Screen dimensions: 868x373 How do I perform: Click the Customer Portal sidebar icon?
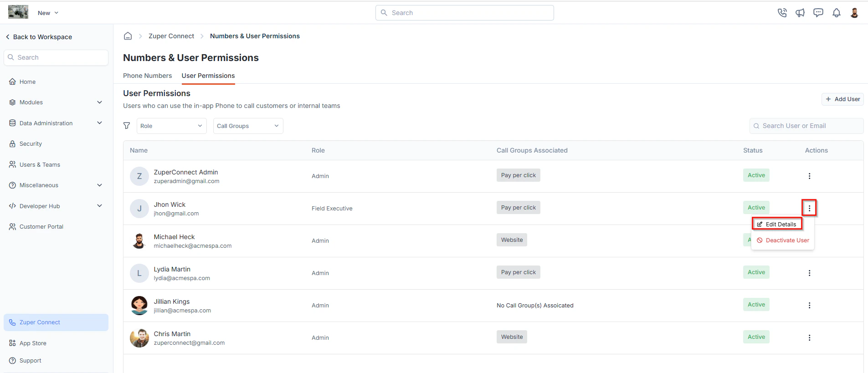point(12,226)
